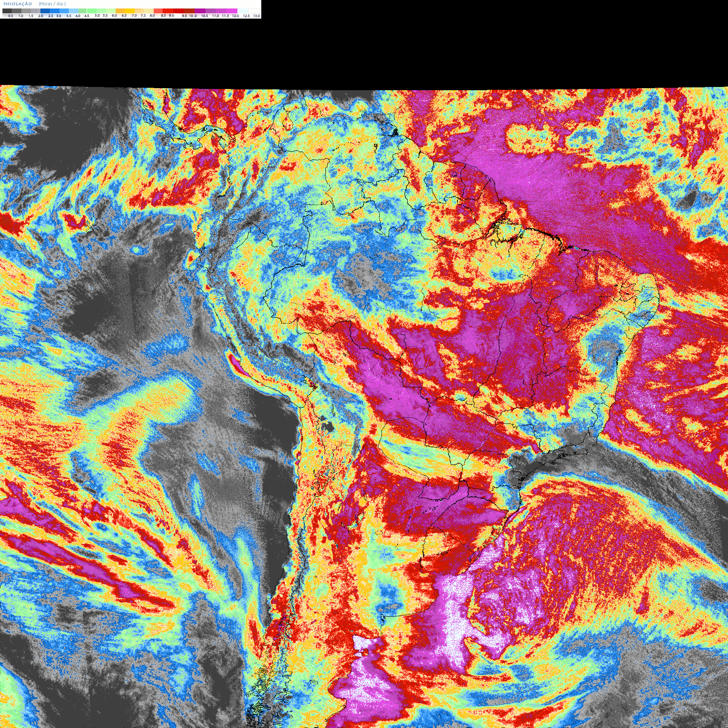
Task: Click the '0.5' legend value
Action: coord(11,16)
